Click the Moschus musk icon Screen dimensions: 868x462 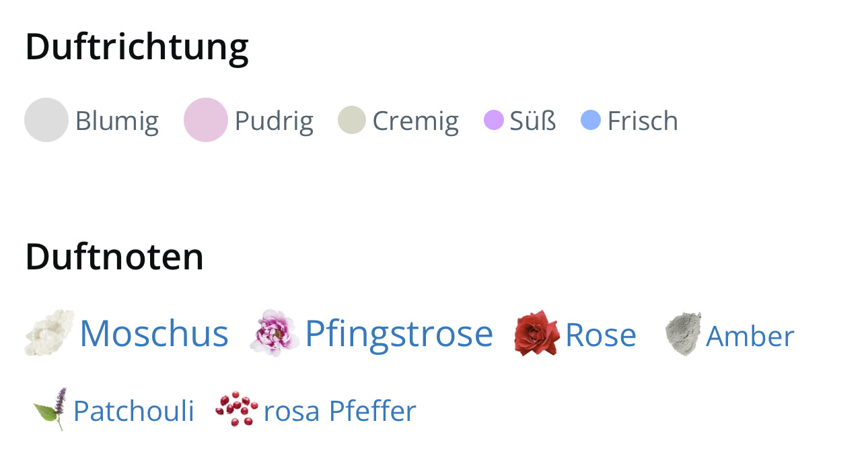[x=49, y=333]
